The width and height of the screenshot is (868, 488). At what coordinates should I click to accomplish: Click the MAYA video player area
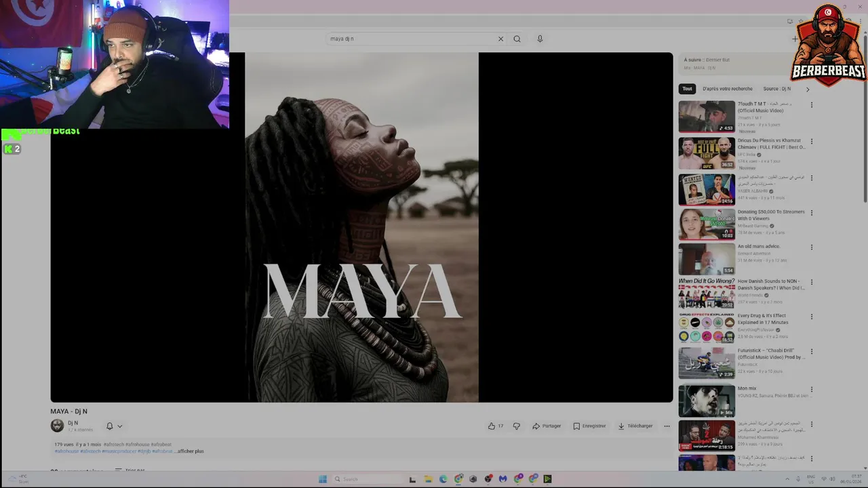click(x=361, y=227)
